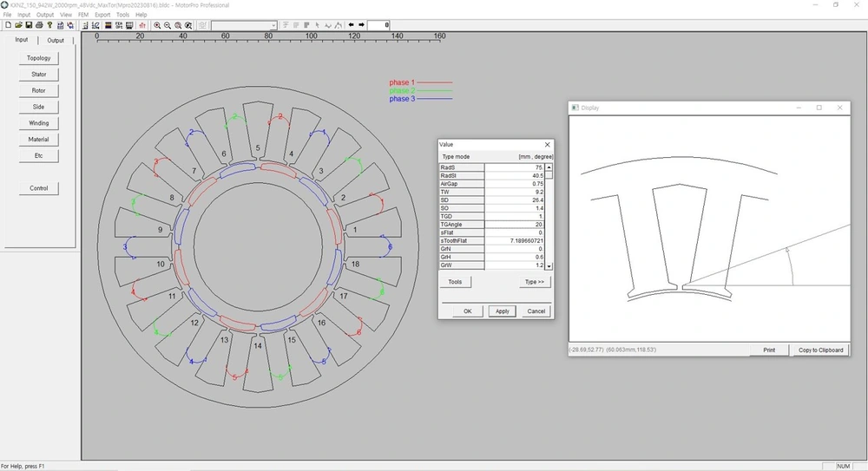Click Print in the Display window
This screenshot has width=868, height=471.
click(769, 350)
